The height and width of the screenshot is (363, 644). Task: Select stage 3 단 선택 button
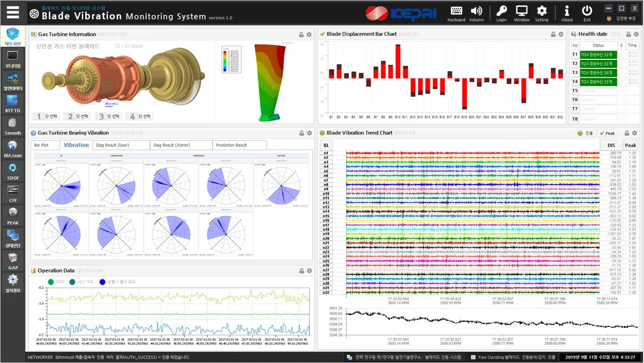[109, 117]
